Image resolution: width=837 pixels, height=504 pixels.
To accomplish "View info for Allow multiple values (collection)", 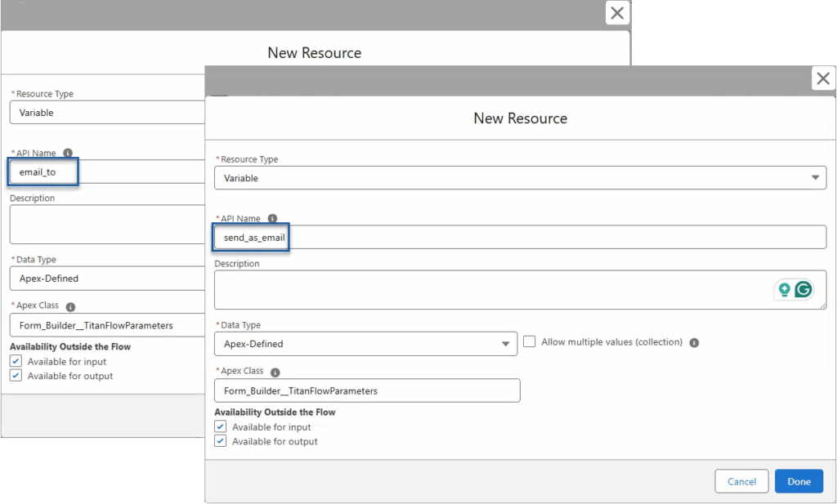I will (x=694, y=342).
